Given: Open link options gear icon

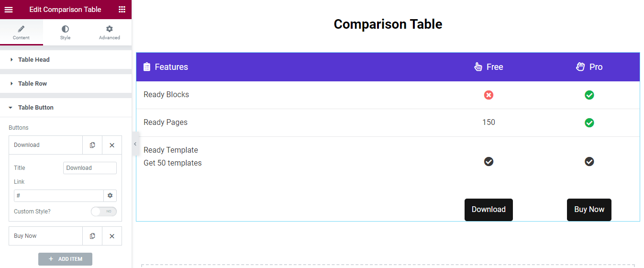Looking at the screenshot, I should (x=110, y=196).
